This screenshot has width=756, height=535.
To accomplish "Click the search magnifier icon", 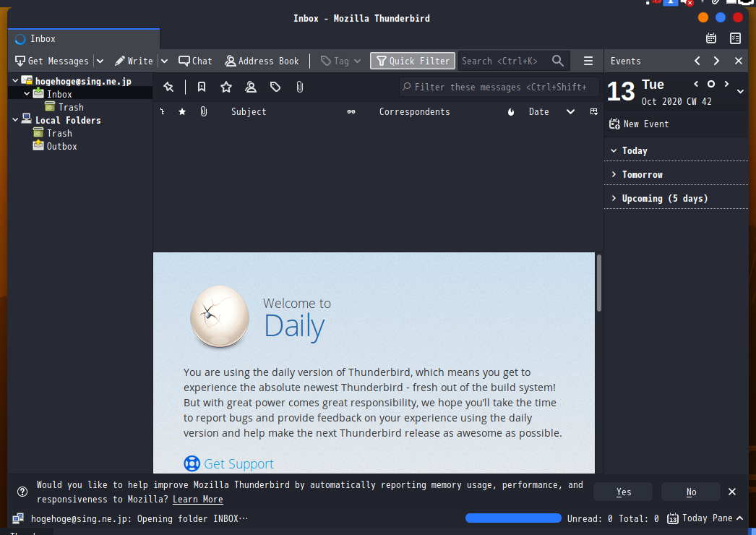I will point(558,61).
